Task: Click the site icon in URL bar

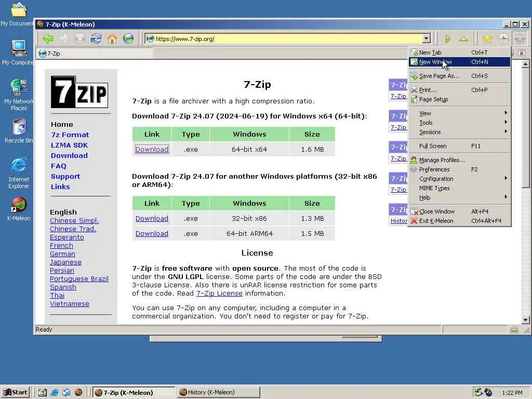Action: click(150, 38)
